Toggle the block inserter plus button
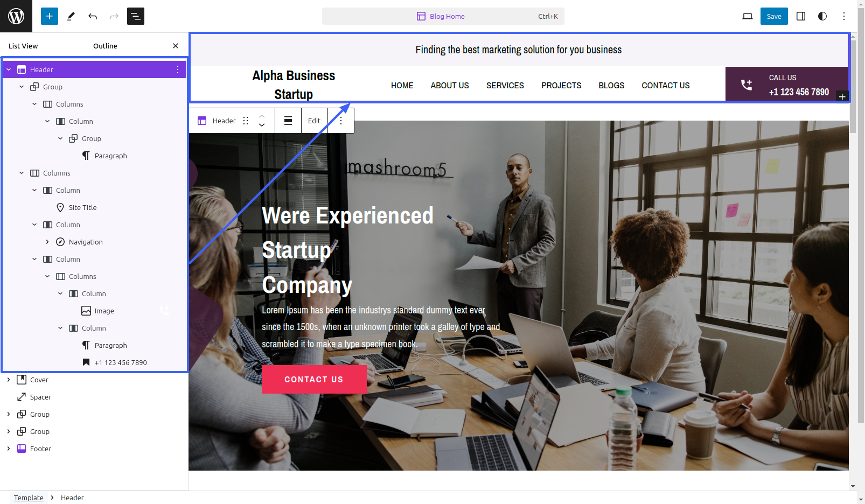The image size is (865, 504). tap(50, 16)
